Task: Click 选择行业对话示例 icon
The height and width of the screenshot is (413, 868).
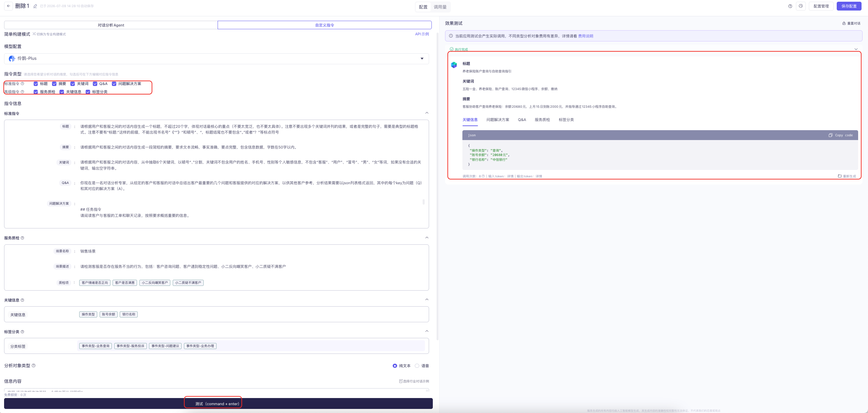Action: tap(401, 381)
